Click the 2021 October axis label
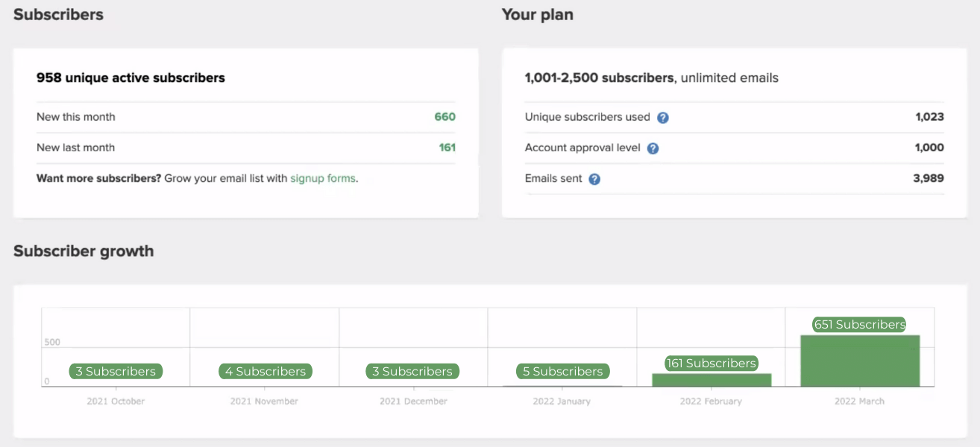 (115, 401)
